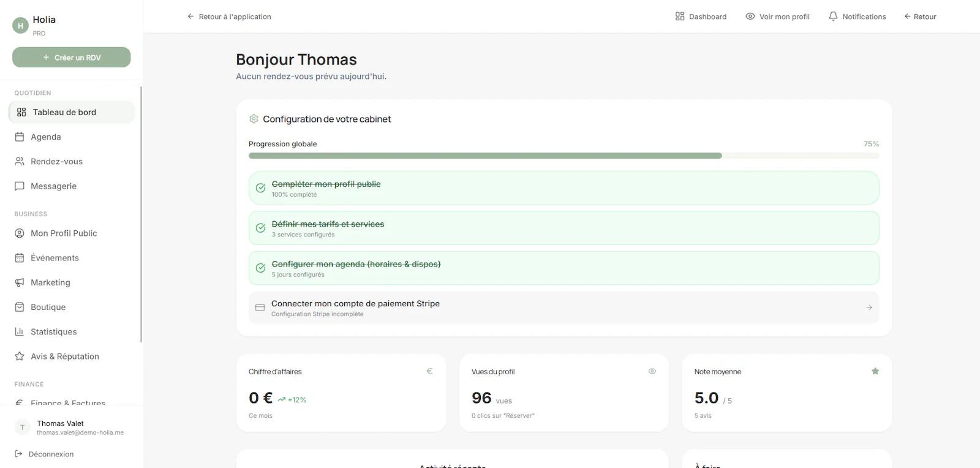Click the Messagerie chat icon

click(20, 186)
